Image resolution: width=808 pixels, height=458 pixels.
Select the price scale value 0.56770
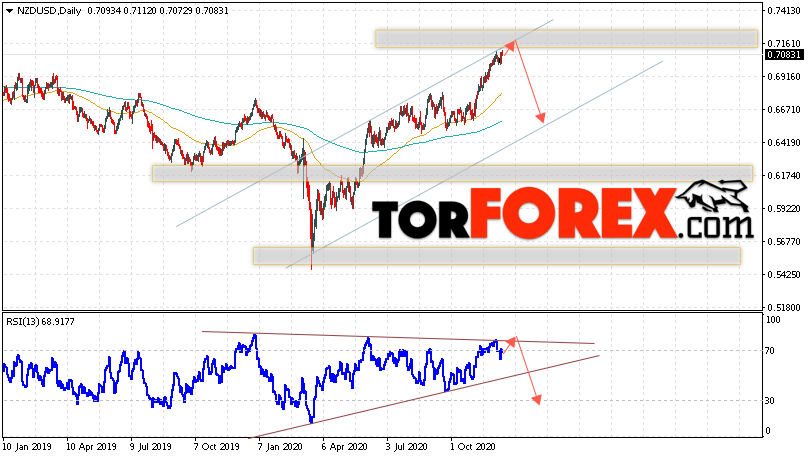click(x=784, y=242)
